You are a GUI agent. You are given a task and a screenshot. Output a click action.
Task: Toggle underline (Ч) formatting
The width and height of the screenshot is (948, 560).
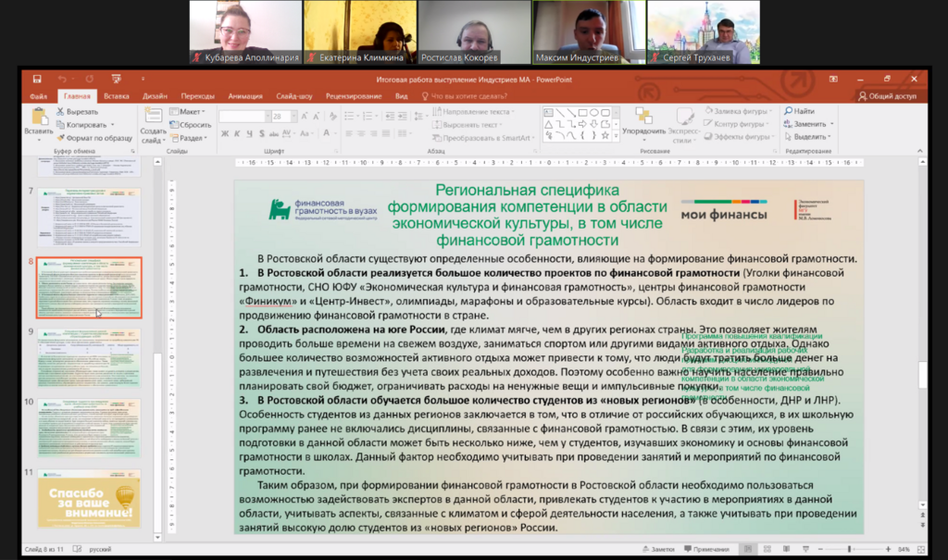pyautogui.click(x=249, y=133)
